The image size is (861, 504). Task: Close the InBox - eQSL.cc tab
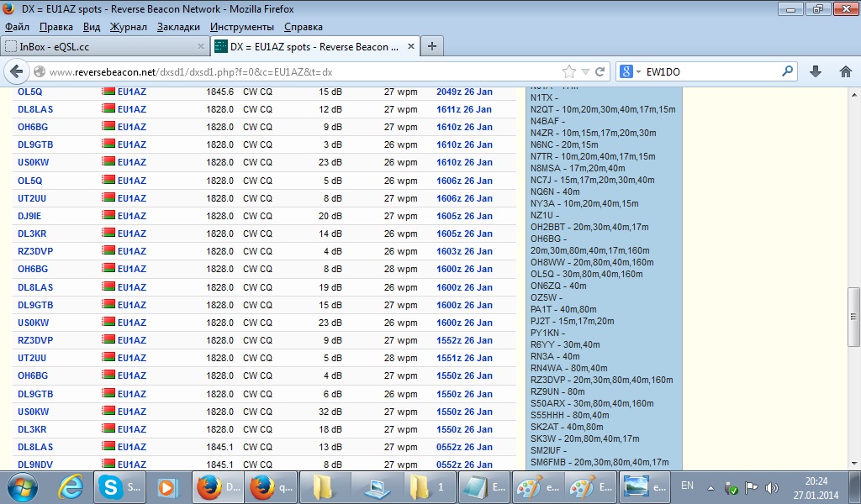(201, 46)
